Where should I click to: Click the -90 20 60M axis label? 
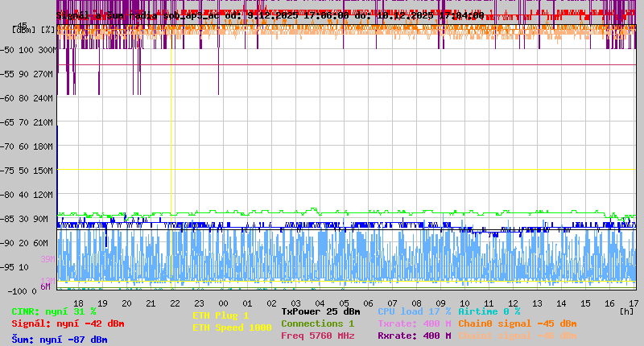click(25, 243)
